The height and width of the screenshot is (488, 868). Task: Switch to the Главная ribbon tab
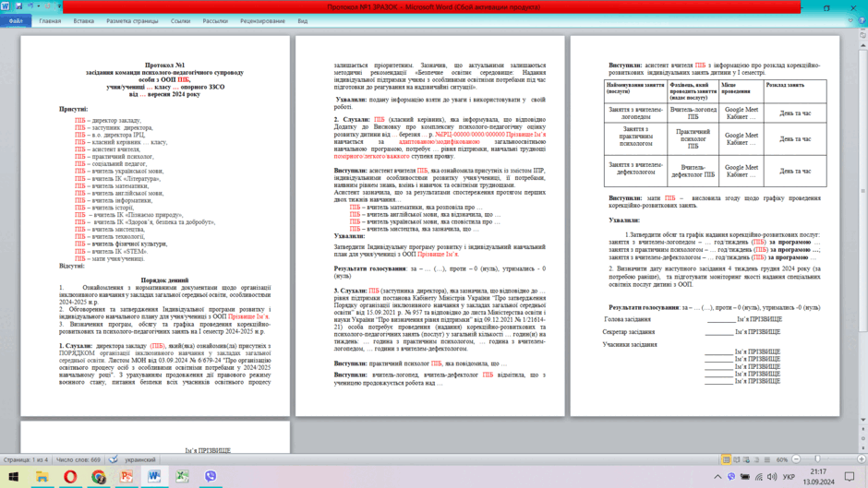tap(50, 21)
